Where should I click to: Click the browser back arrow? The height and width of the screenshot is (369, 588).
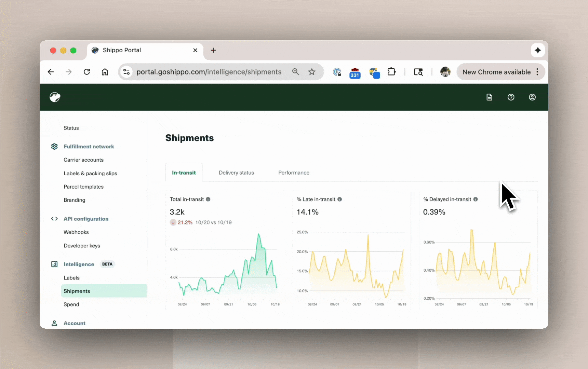click(x=51, y=72)
